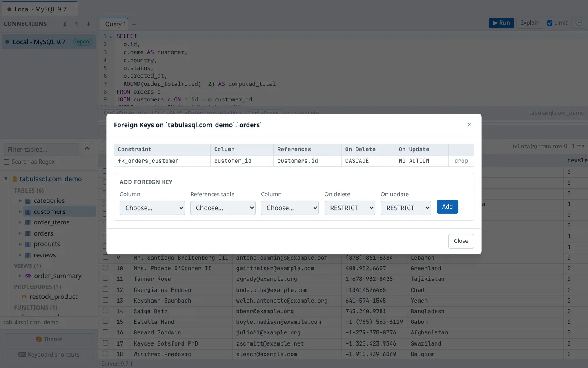Expand the products table node
The image size is (588, 368).
pyautogui.click(x=20, y=244)
